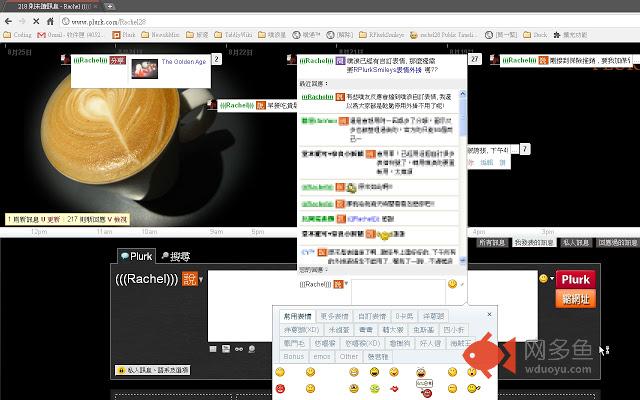Open private plurk lock options button
The height and width of the screenshot is (400, 640).
click(x=153, y=370)
